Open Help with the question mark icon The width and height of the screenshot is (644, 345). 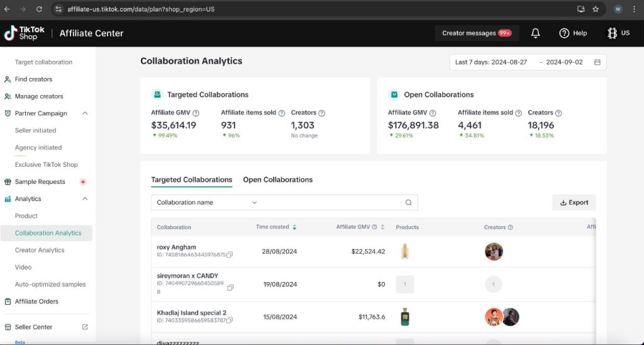[564, 33]
